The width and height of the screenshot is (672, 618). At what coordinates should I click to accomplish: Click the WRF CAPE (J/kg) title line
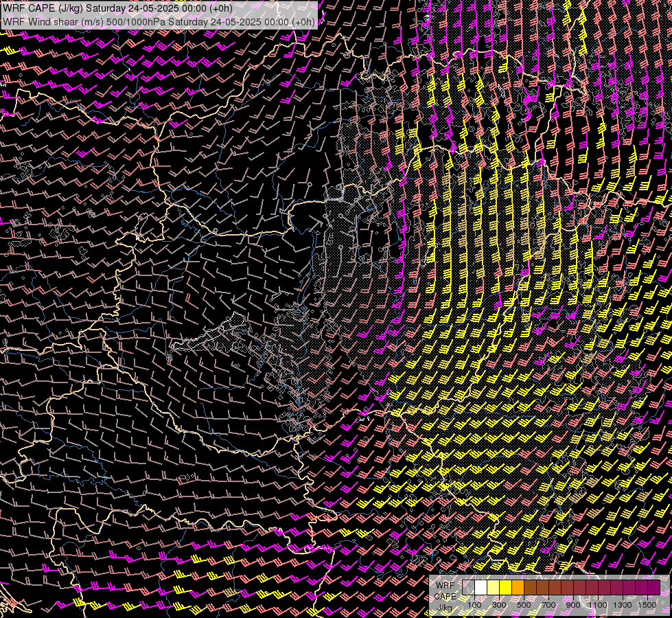click(117, 8)
